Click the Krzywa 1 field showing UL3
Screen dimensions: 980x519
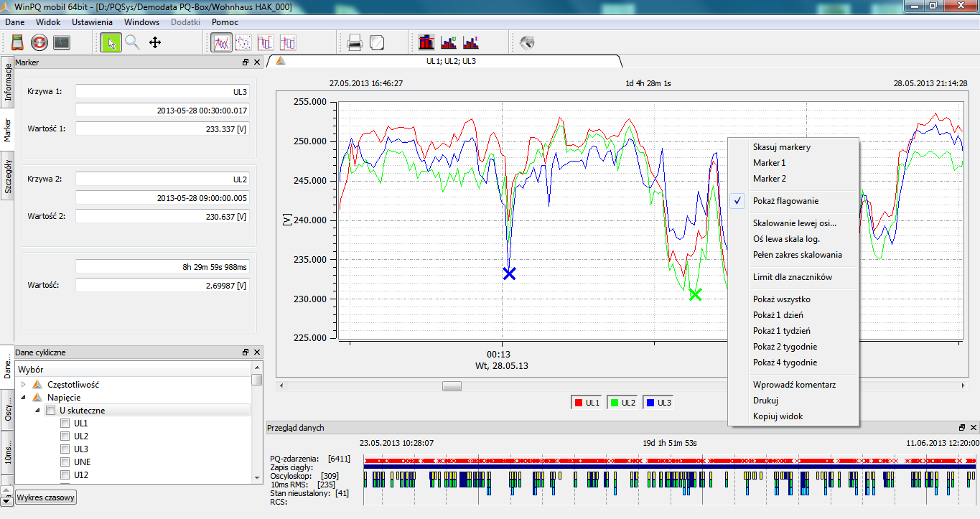click(163, 92)
